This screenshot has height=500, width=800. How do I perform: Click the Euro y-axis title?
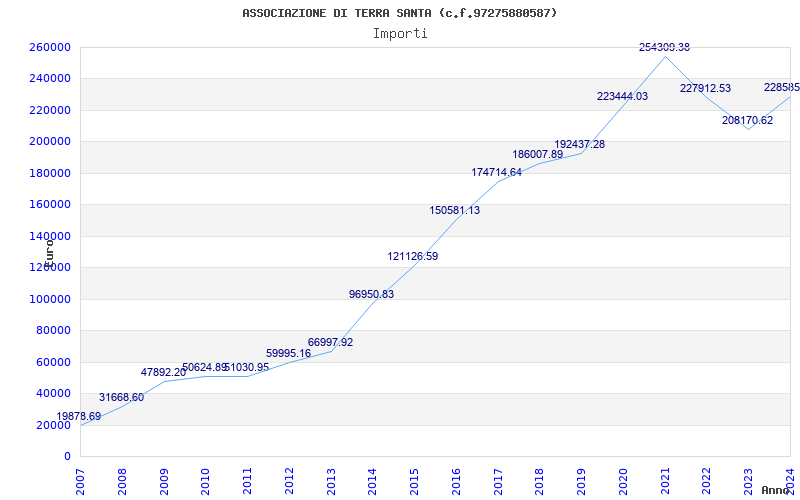click(49, 254)
